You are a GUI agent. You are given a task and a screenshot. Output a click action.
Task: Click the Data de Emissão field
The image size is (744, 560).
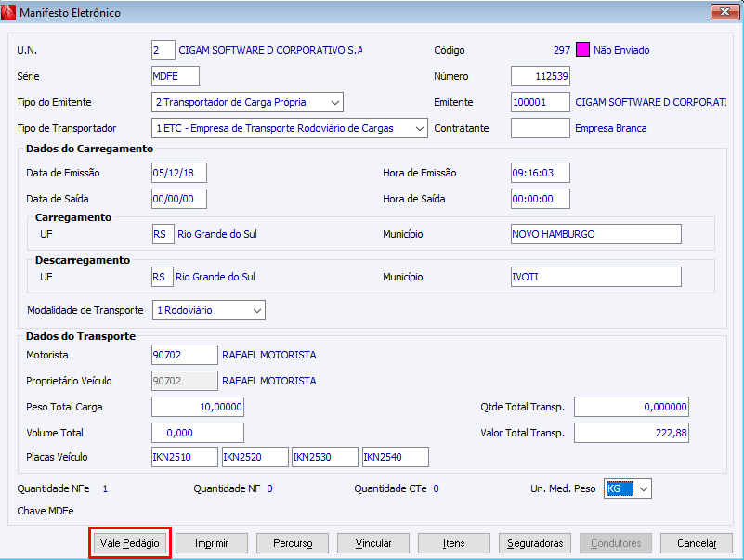[x=179, y=173]
